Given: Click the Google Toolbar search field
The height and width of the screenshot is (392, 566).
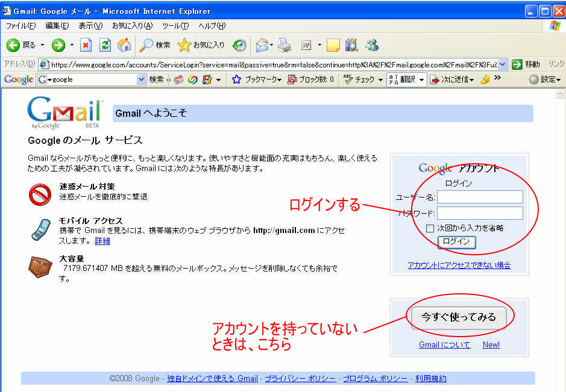Looking at the screenshot, I should click(92, 79).
